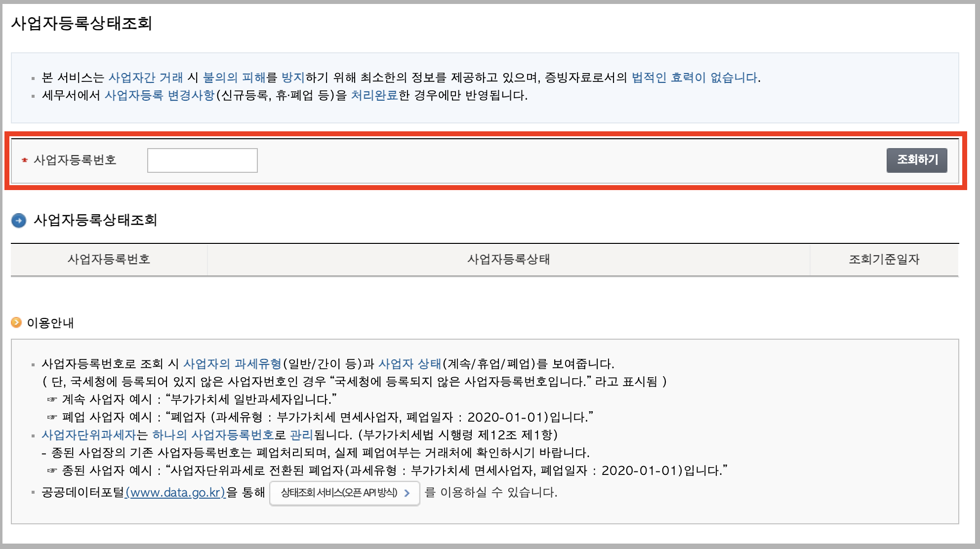Click orange arrow icon beside 이용안내
980x549 pixels.
click(16, 322)
